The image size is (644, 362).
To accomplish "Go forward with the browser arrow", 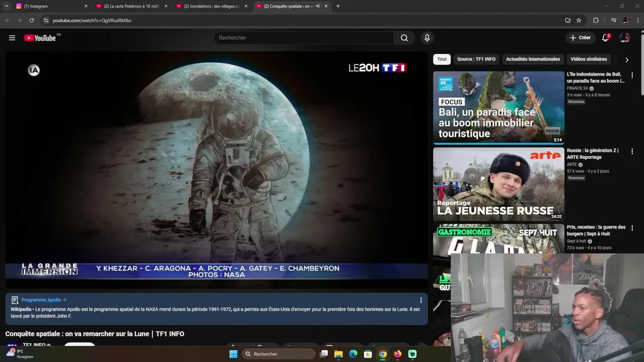I will (19, 20).
